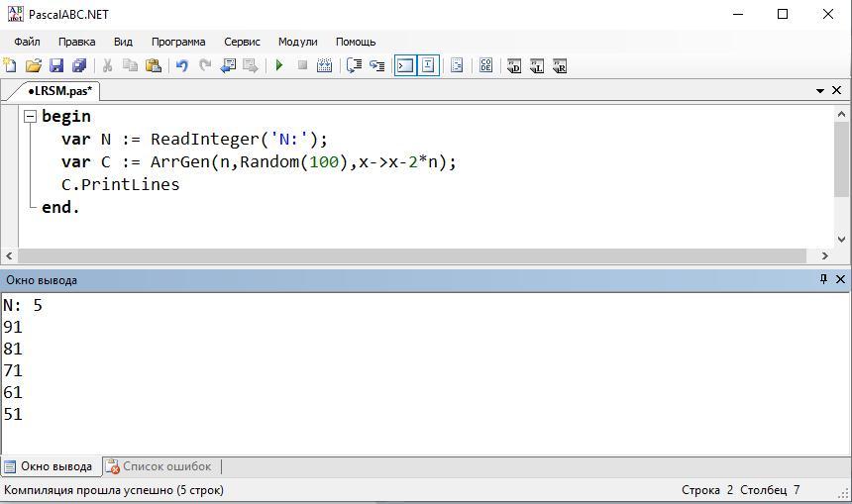Click the code formatting toolbar icon
The image size is (852, 504).
click(457, 65)
